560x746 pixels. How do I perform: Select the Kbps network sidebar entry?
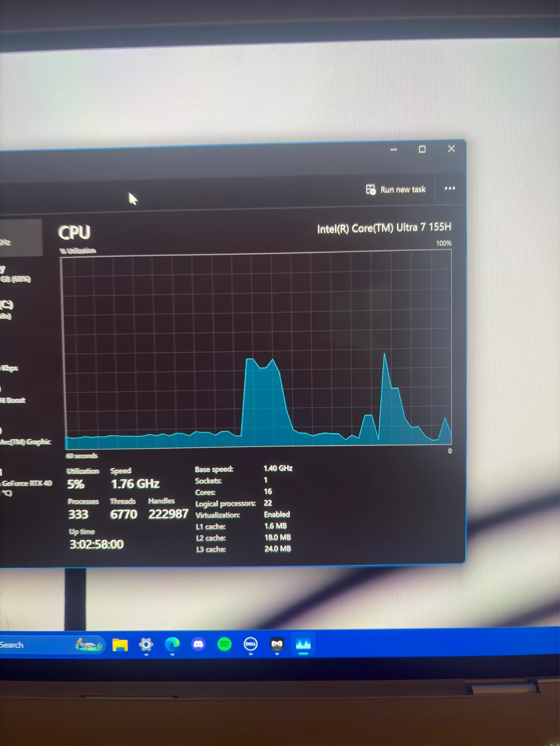click(x=9, y=368)
